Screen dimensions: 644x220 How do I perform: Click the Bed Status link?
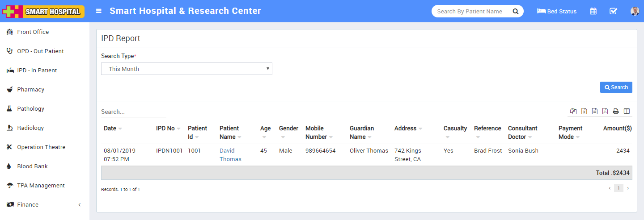[x=557, y=11]
